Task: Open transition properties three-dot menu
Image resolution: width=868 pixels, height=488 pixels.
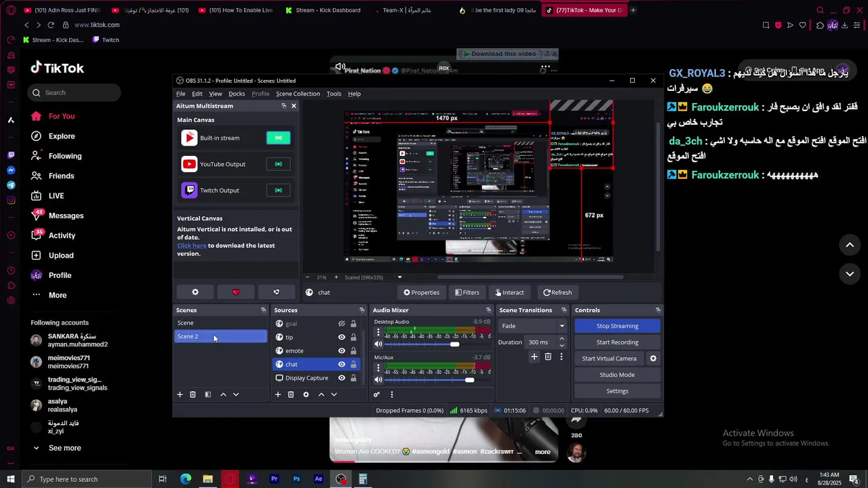Action: point(561,357)
